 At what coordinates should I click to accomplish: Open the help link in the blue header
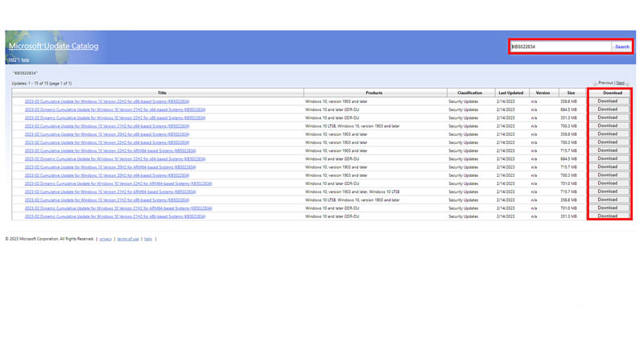click(x=25, y=60)
